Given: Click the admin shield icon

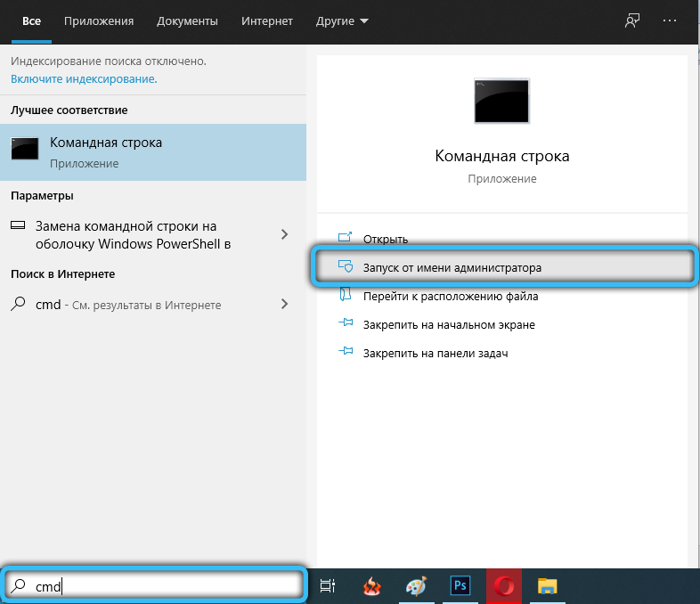Looking at the screenshot, I should tap(345, 266).
